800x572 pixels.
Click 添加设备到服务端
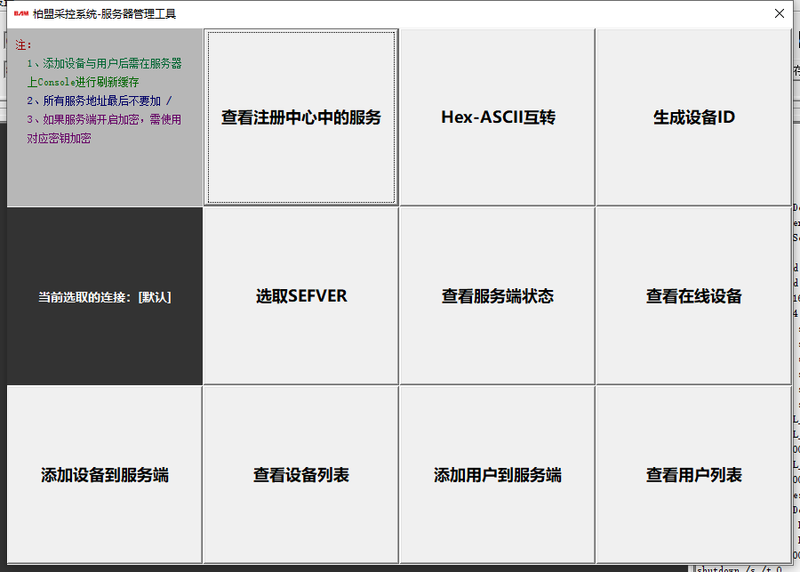[105, 475]
